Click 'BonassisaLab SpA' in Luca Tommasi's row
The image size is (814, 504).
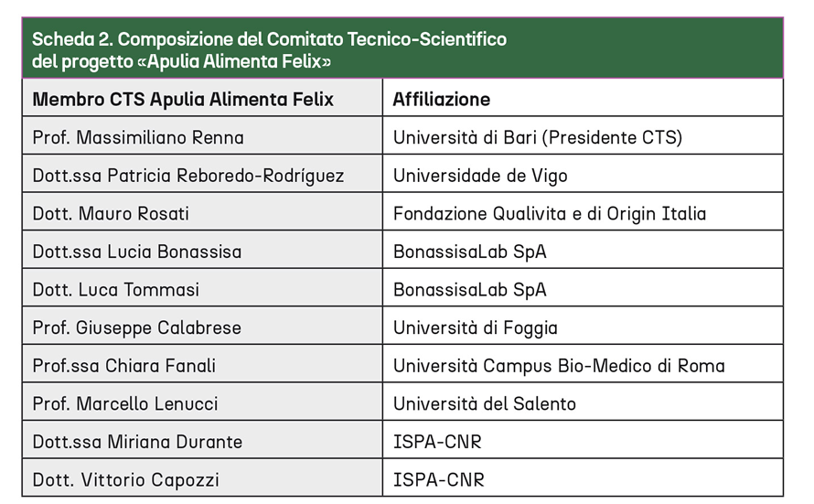[470, 290]
